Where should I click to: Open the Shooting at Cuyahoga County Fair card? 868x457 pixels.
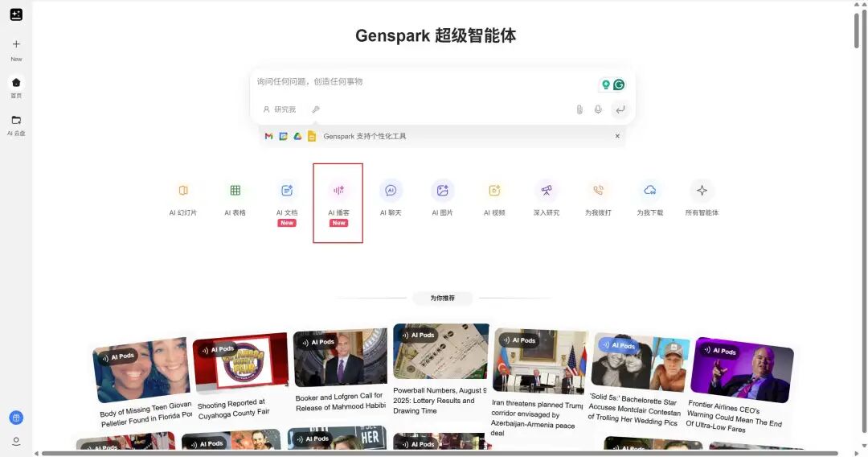241,378
